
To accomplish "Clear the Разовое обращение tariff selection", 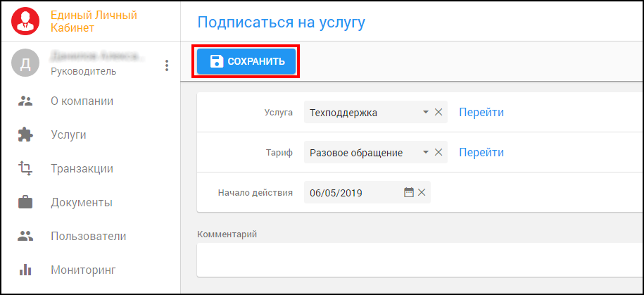I will pyautogui.click(x=438, y=152).
